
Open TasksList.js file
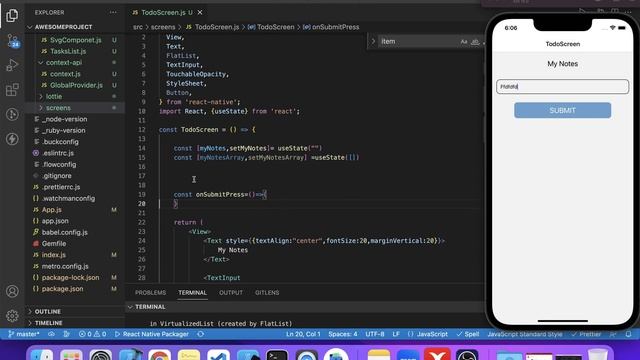(68, 51)
